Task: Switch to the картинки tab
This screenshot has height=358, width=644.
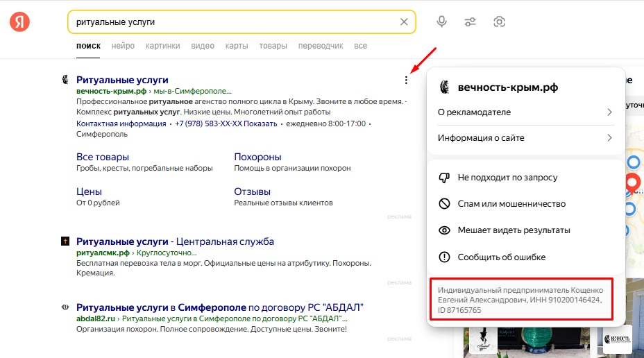Action: [x=162, y=46]
